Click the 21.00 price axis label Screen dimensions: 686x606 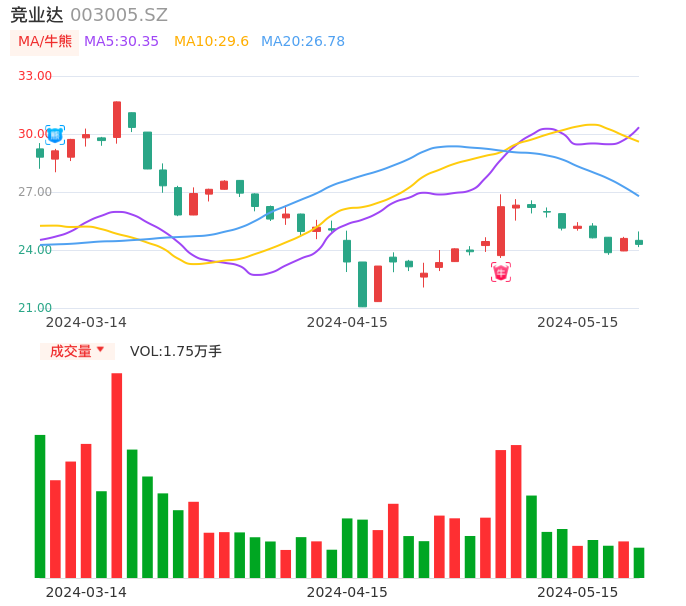coord(35,308)
